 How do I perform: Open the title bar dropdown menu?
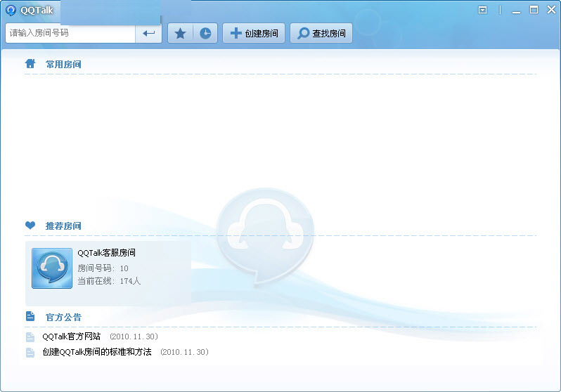point(482,10)
